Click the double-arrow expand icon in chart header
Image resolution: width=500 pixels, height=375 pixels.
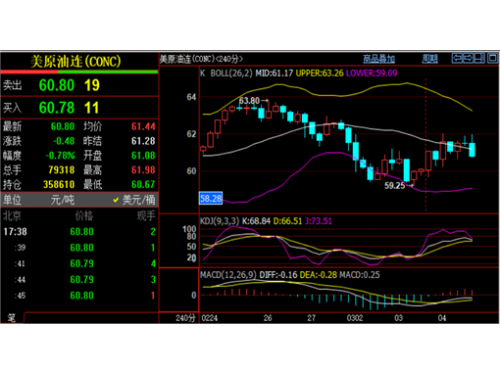click(468, 58)
